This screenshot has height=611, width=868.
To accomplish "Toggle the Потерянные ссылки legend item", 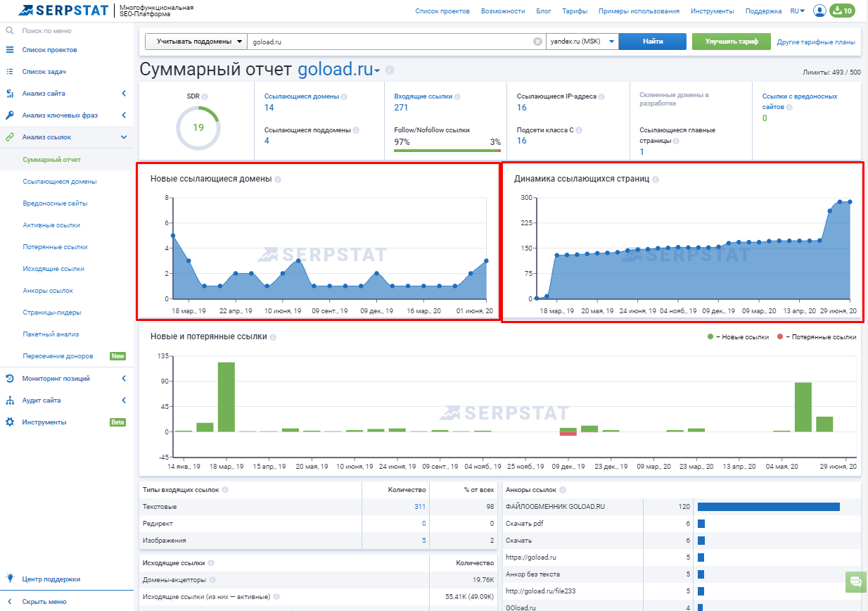I will pyautogui.click(x=817, y=337).
